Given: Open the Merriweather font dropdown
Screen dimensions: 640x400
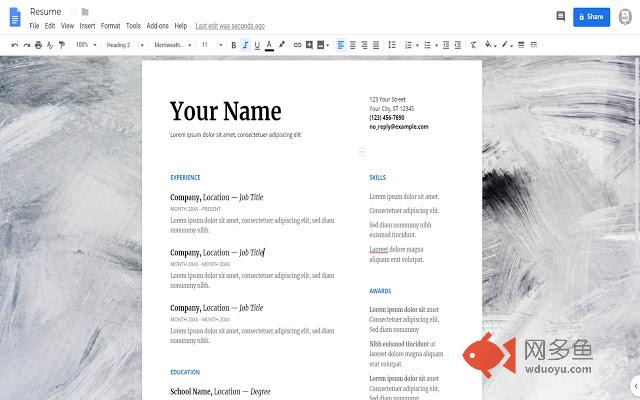Looking at the screenshot, I should (x=173, y=45).
